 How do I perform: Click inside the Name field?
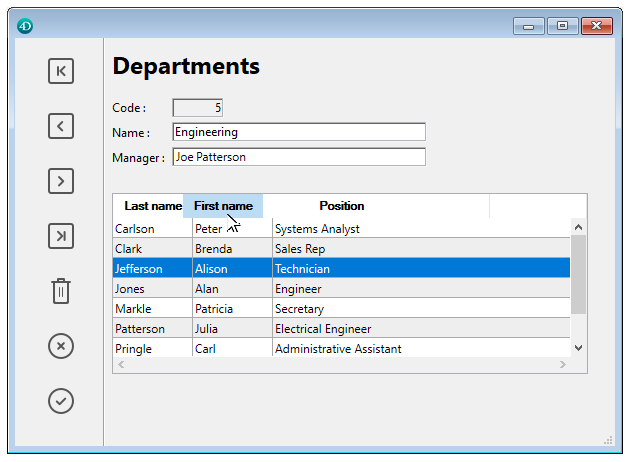point(298,132)
